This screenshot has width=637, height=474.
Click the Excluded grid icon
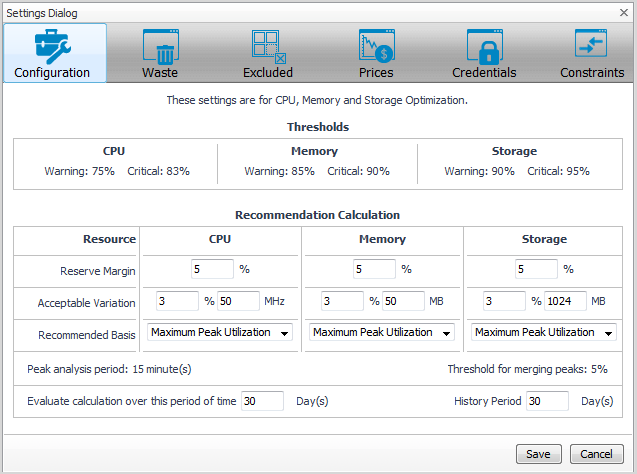pyautogui.click(x=268, y=46)
